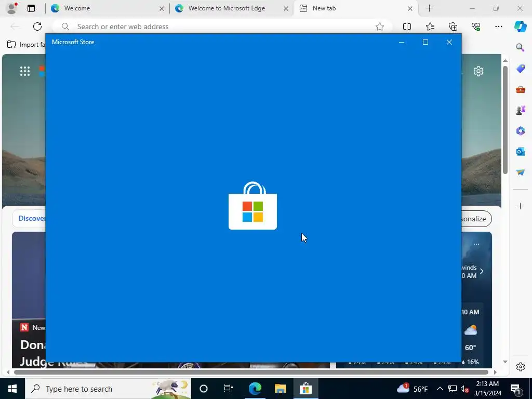This screenshot has width=532, height=399.
Task: Open Browser essentials heart icon
Action: [476, 26]
